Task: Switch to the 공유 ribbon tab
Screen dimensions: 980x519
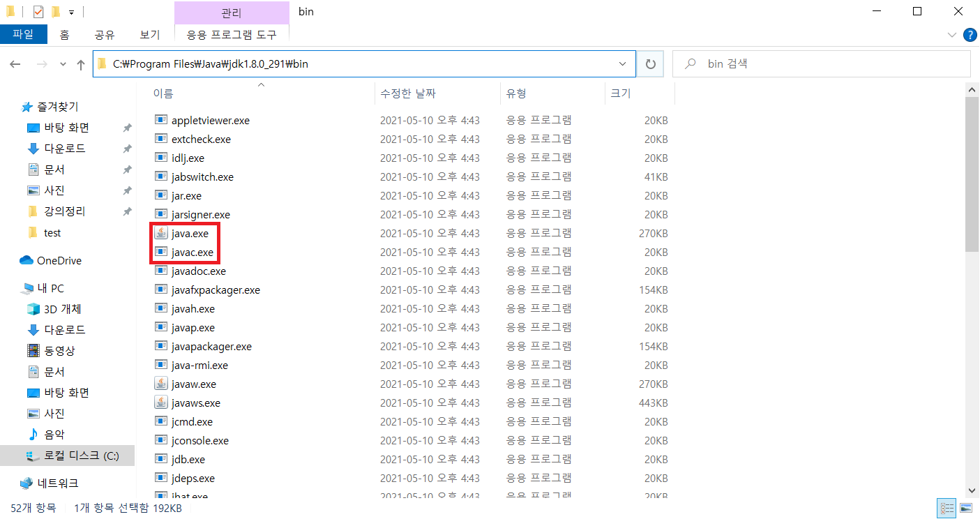Action: (105, 34)
